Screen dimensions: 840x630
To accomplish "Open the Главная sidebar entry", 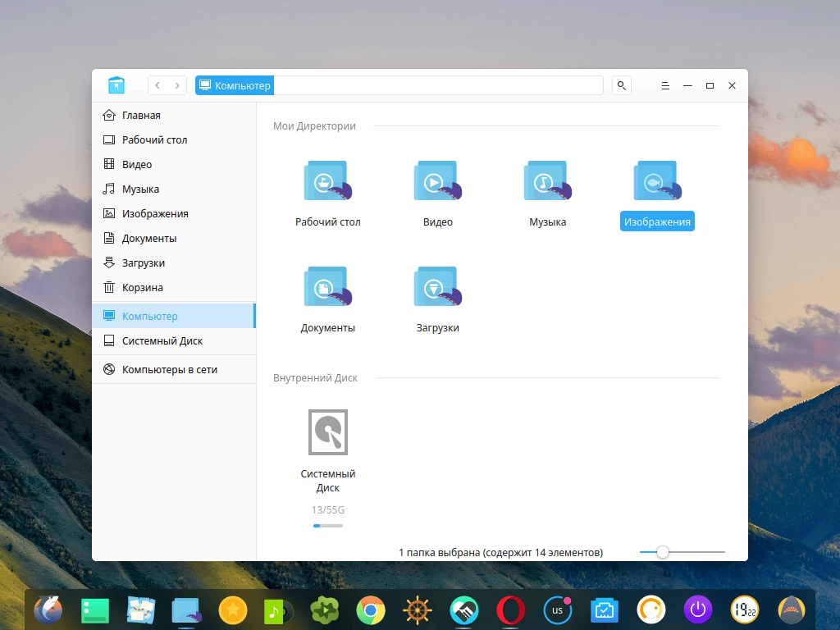I will click(174, 115).
